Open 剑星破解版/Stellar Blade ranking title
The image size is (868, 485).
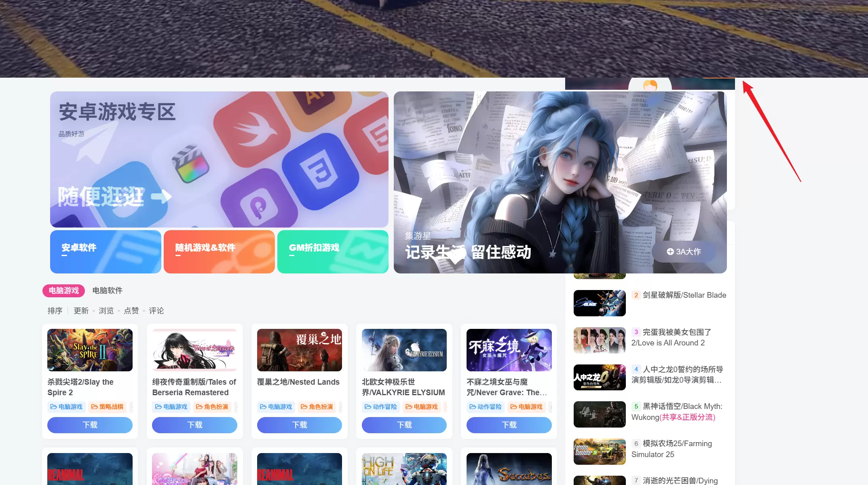[x=684, y=295]
